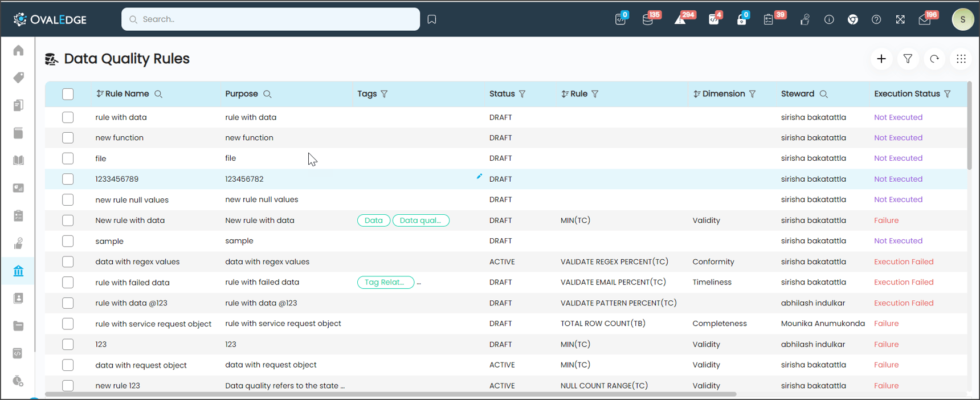Screen dimensions: 980x400
Task: Open the help question mark icon
Action: tap(876, 19)
